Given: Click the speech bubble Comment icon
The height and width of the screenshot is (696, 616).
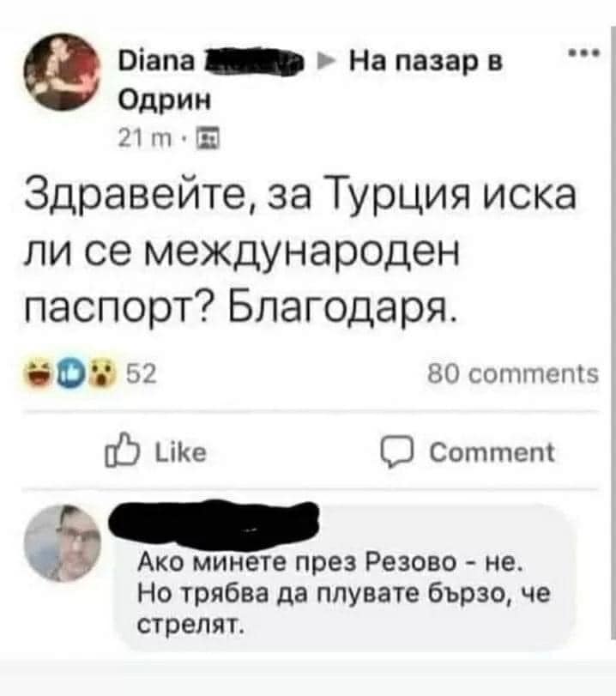Looking at the screenshot, I should 397,452.
